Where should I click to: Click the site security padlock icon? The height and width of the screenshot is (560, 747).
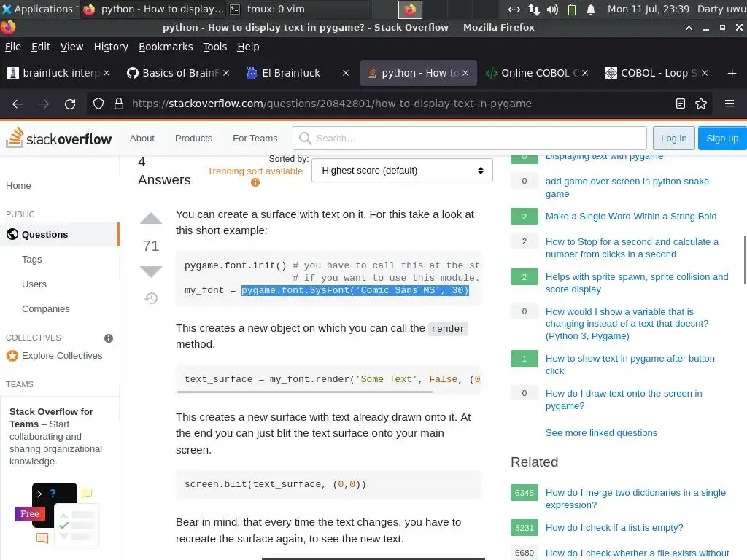point(119,104)
